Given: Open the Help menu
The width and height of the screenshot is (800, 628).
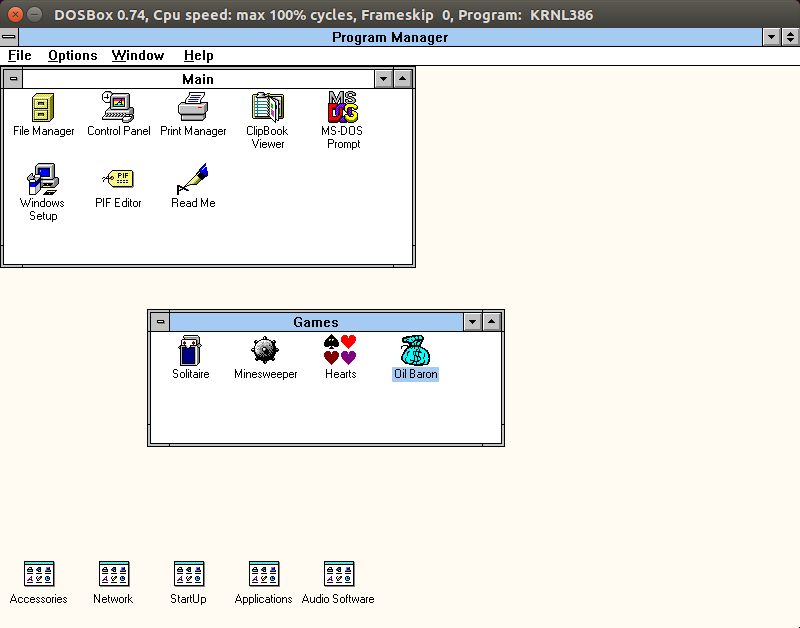Looking at the screenshot, I should [198, 56].
